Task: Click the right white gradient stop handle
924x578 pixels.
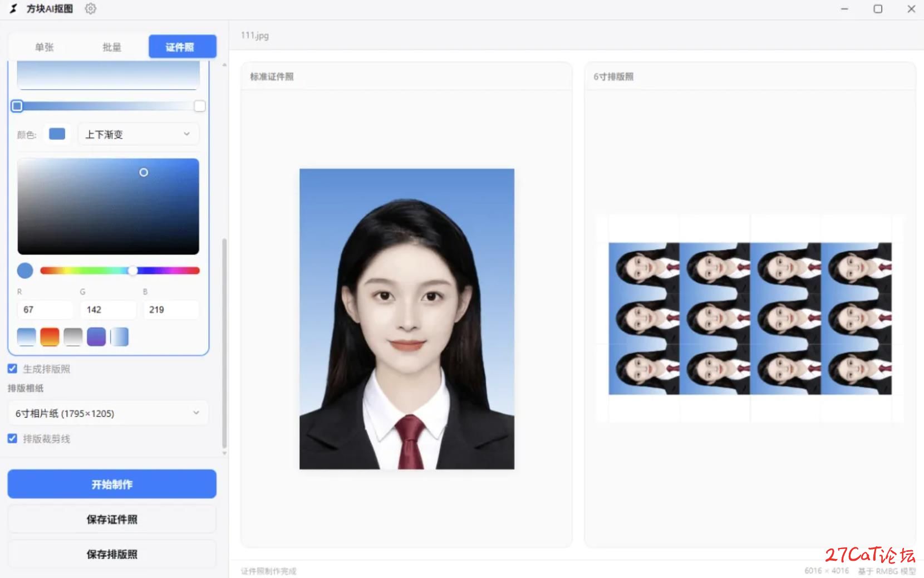Action: click(x=200, y=106)
